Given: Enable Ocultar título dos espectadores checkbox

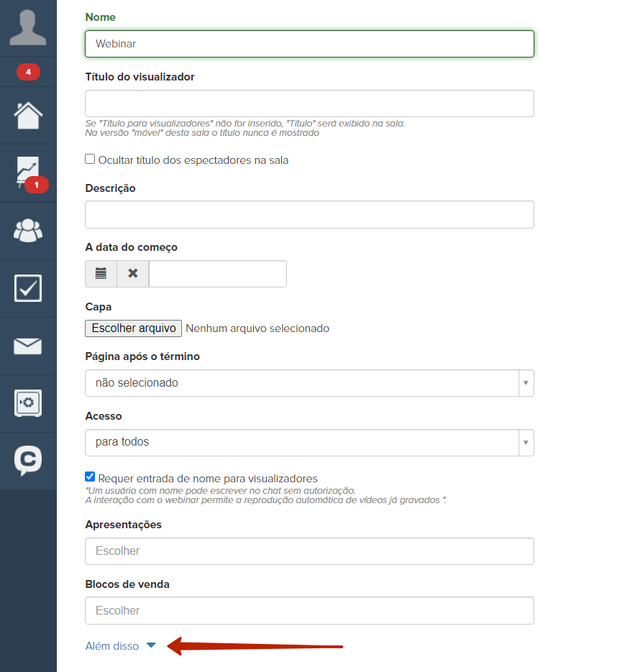Looking at the screenshot, I should (90, 160).
